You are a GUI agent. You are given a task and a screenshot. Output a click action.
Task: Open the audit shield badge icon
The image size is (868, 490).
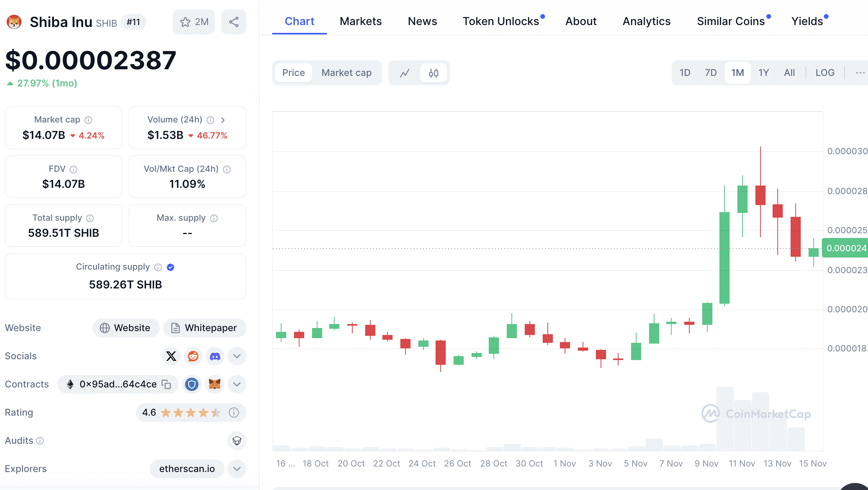237,441
